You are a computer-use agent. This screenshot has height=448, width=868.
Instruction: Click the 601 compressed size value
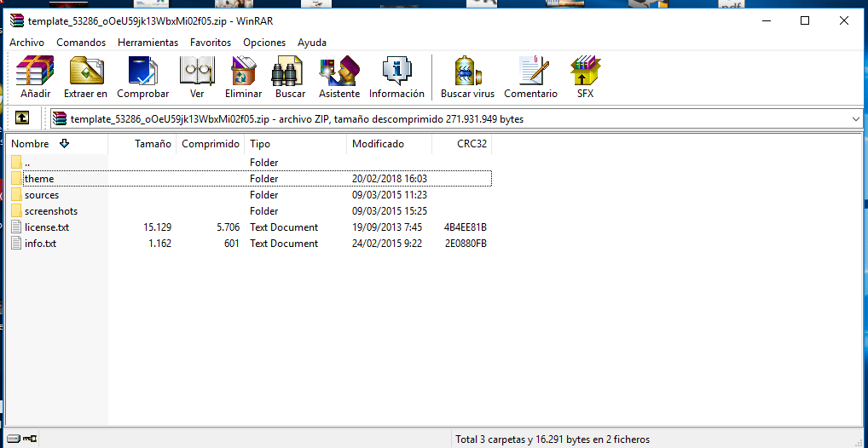point(231,243)
